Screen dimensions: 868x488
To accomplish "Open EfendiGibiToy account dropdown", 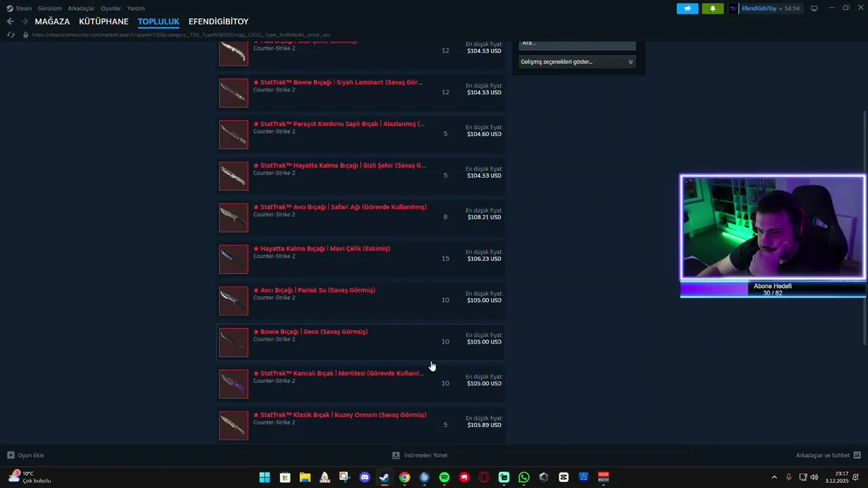I will point(765,8).
